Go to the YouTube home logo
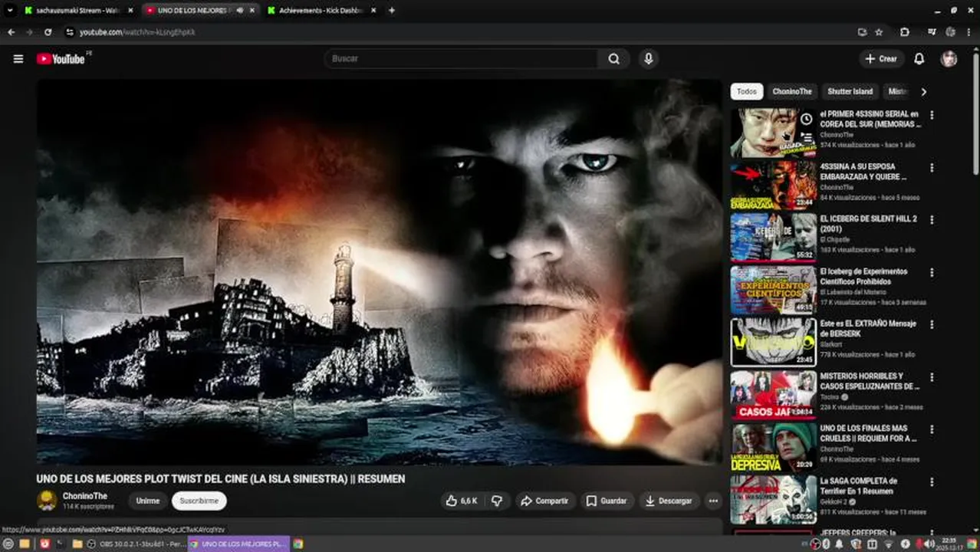The image size is (980, 552). [61, 59]
